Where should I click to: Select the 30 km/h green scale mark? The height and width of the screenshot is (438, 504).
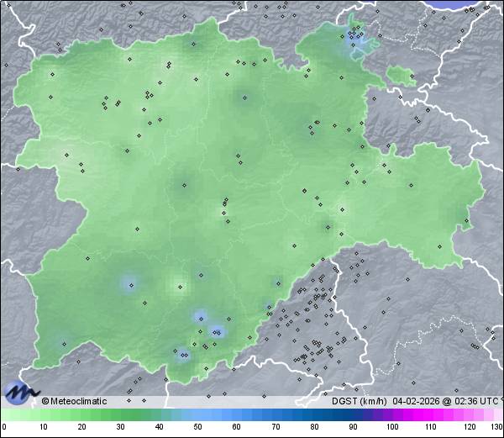pos(120,427)
